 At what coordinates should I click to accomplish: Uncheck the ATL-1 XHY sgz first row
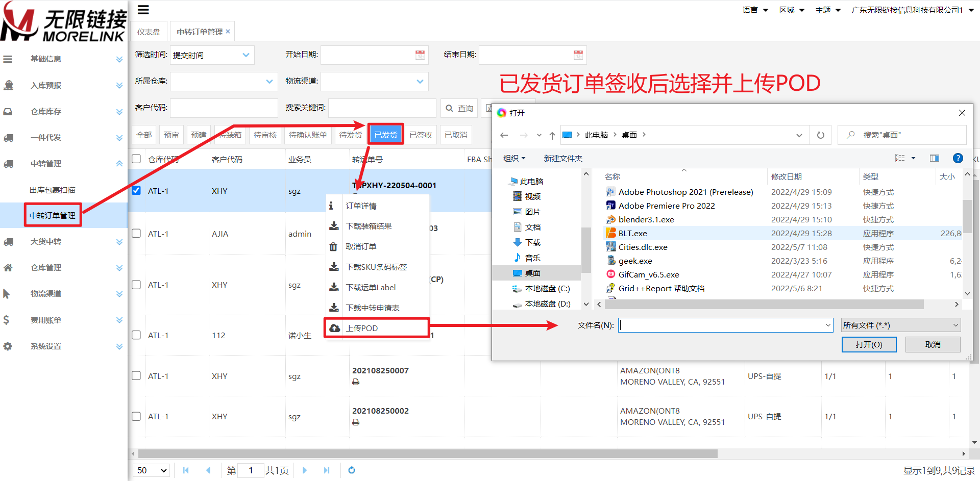click(136, 190)
